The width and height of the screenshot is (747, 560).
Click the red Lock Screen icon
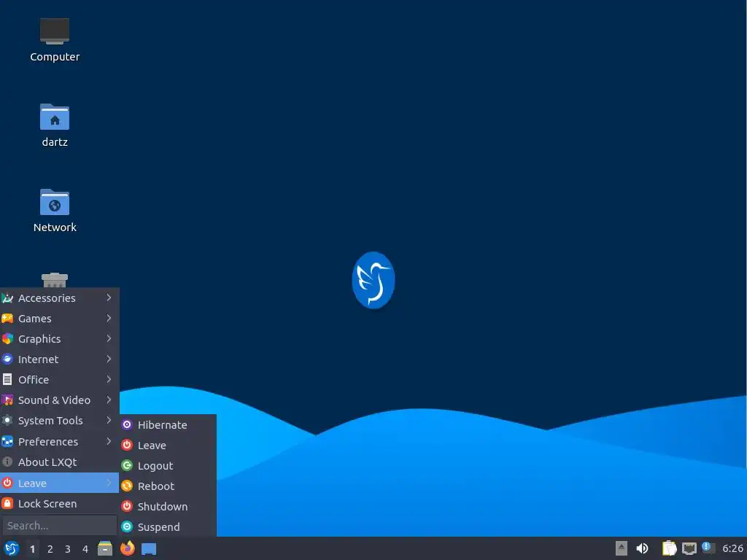click(7, 503)
